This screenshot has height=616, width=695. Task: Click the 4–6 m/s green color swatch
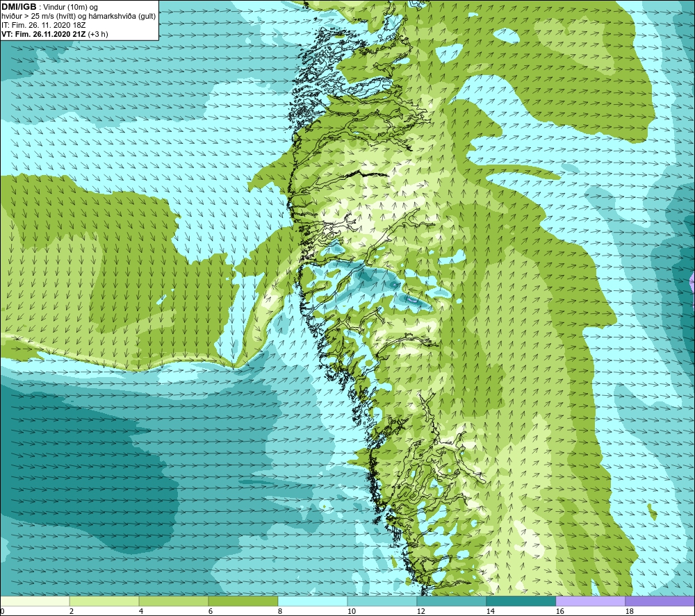click(x=174, y=601)
